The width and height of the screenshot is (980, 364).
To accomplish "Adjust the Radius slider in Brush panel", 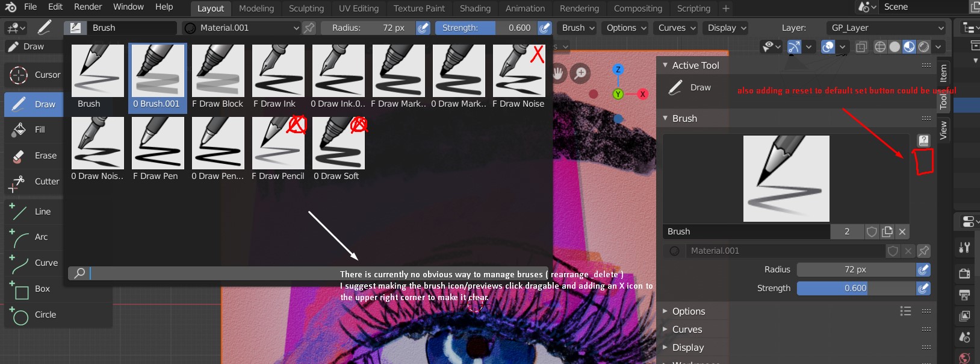I will pos(855,269).
